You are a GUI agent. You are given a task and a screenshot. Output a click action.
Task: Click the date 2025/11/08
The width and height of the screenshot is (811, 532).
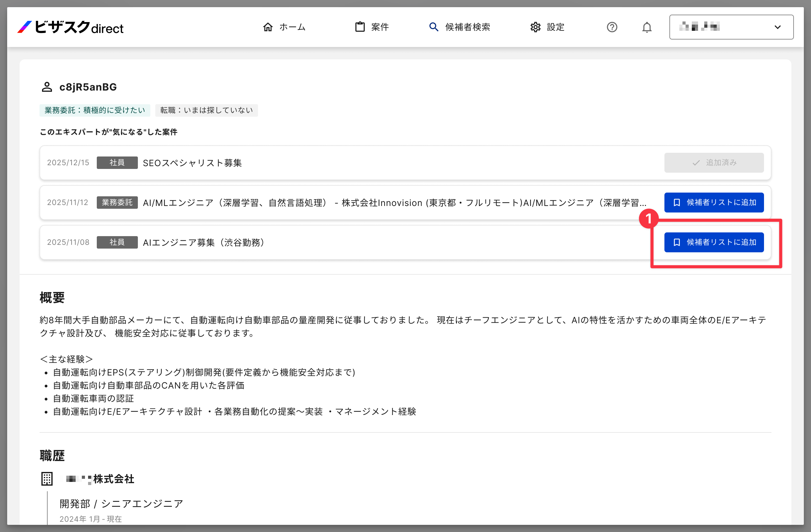68,242
